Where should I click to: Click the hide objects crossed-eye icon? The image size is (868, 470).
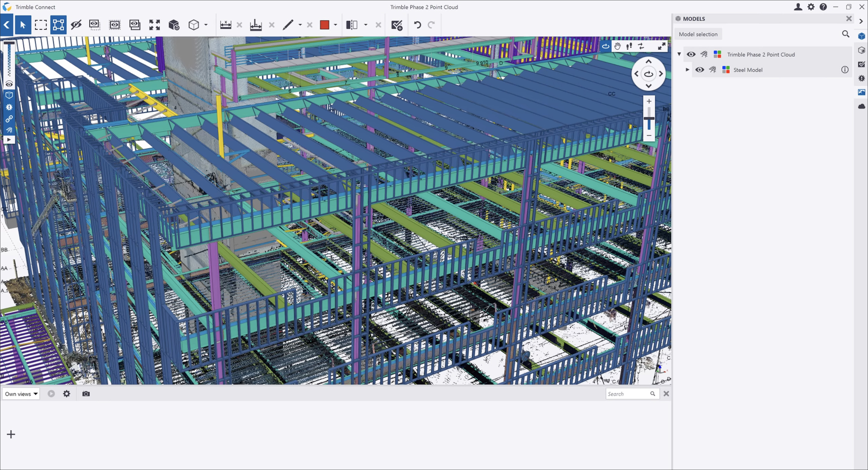click(76, 25)
